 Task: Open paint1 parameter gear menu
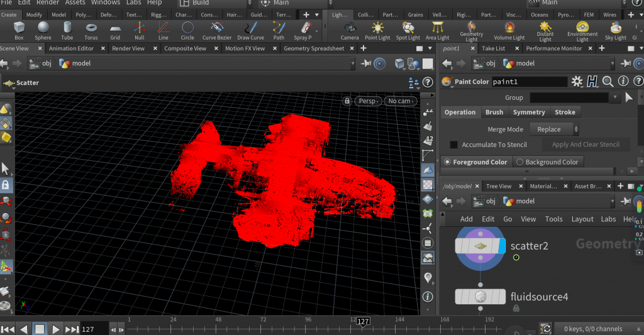point(577,81)
